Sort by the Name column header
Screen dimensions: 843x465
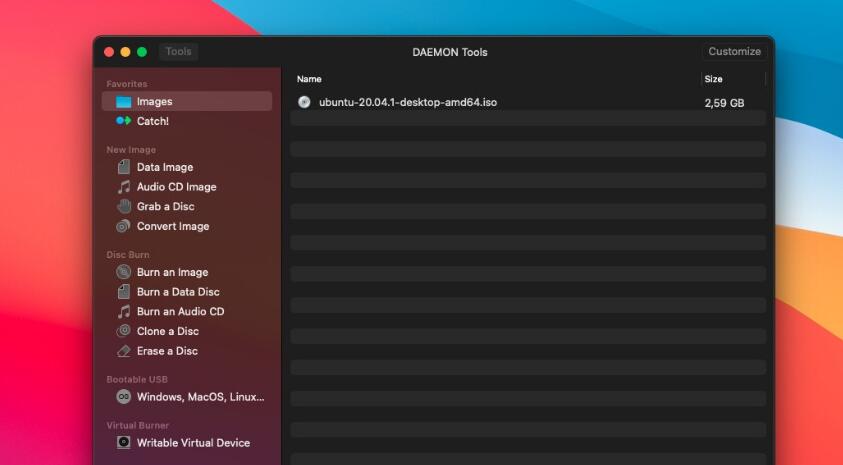309,79
